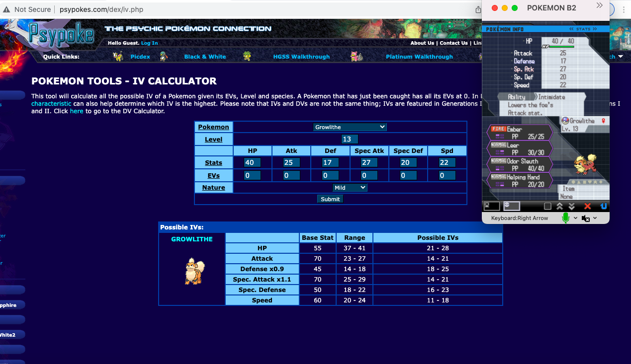Image resolution: width=631 pixels, height=364 pixels.
Task: Click the Speed Possible IVs value '11 - 18'
Action: [438, 300]
